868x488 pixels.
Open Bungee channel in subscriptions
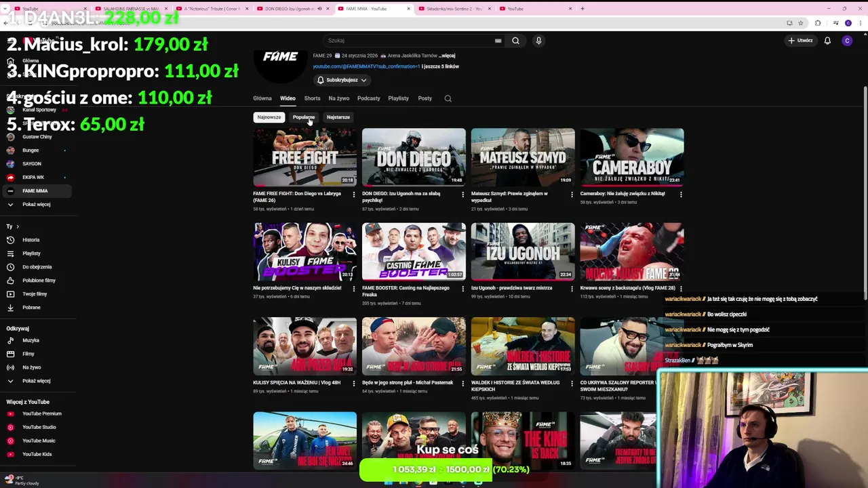pyautogui.click(x=35, y=150)
